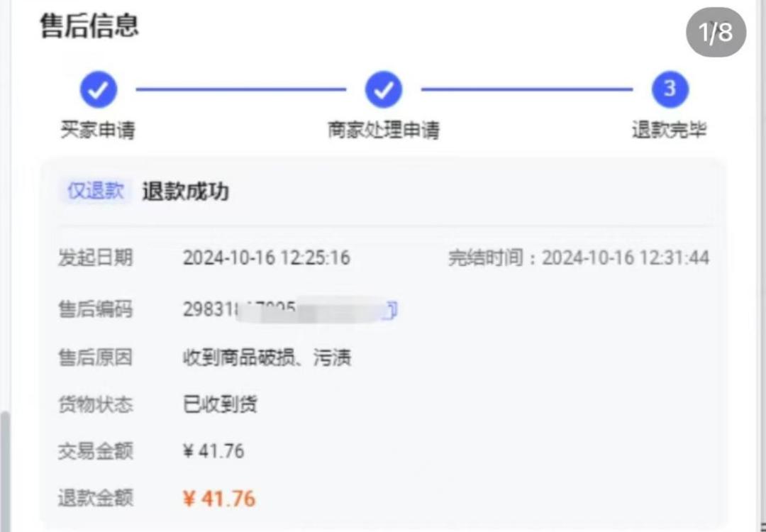Copy the 售后编码 using the copy icon
This screenshot has height=532, width=766.
tap(391, 310)
